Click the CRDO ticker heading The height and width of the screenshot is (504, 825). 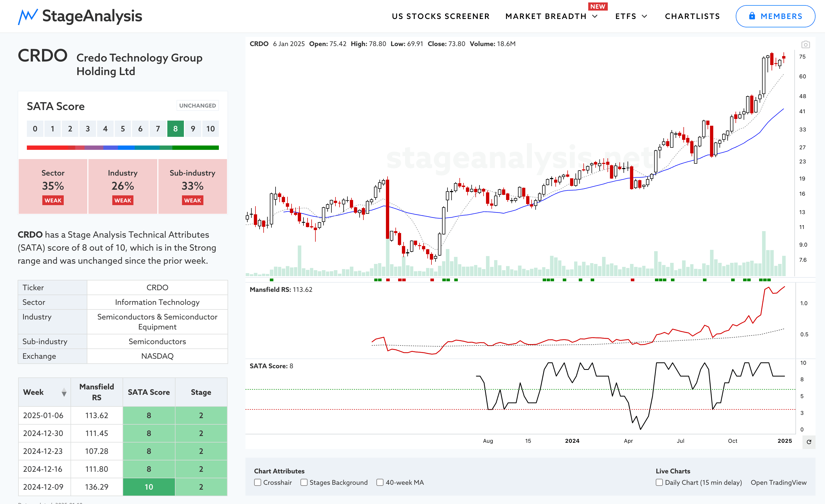coord(43,56)
